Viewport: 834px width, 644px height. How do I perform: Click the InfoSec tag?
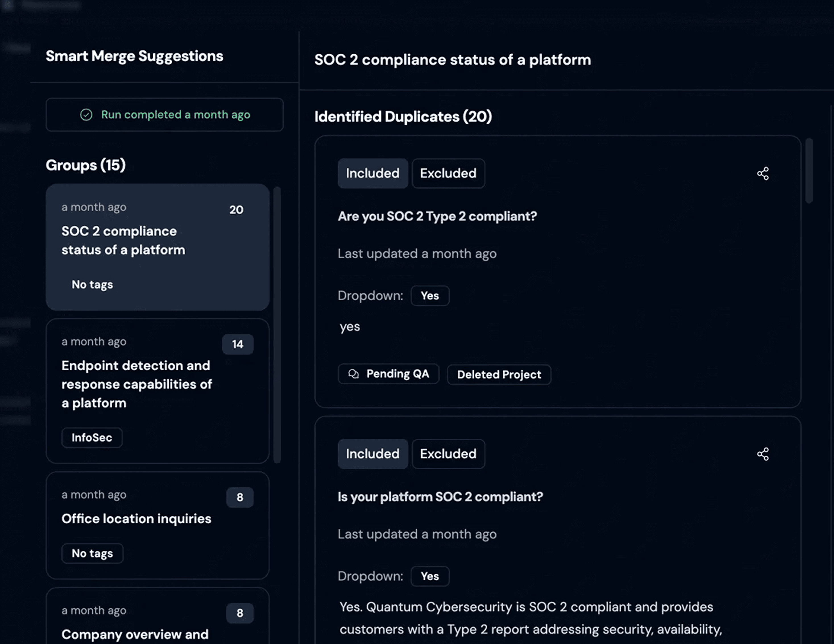click(x=92, y=437)
